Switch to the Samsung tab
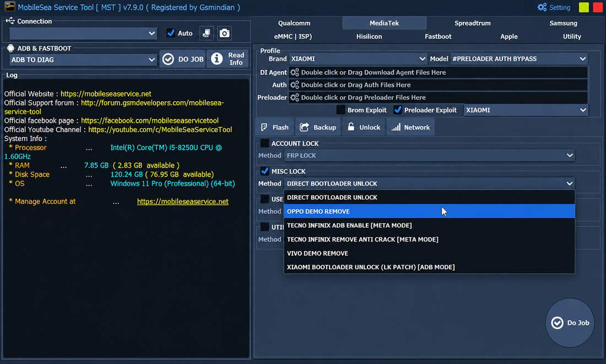Screen dimensions: 606x364 [563, 23]
